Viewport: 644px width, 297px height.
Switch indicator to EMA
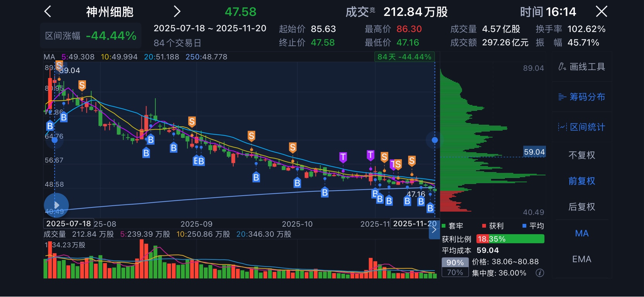pos(582,259)
